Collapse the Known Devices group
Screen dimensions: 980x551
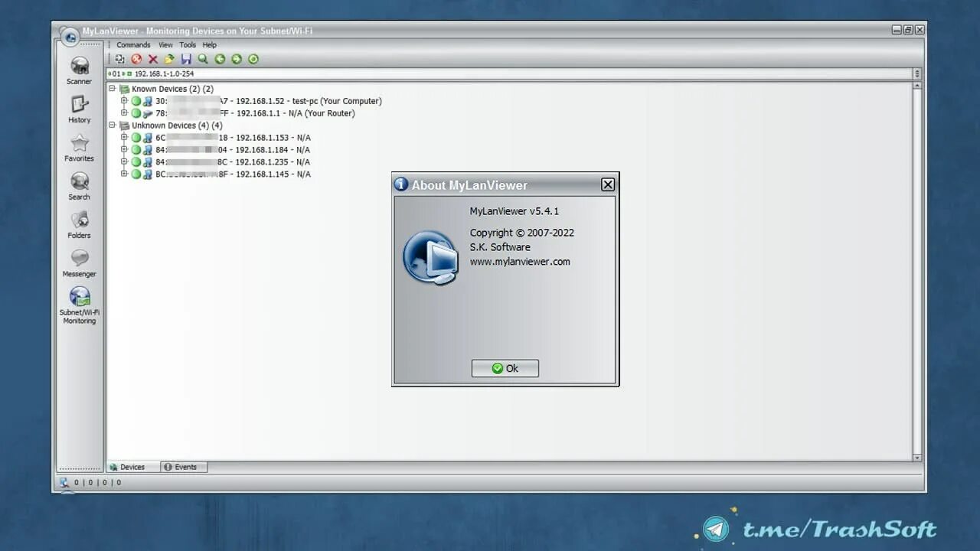tap(112, 89)
